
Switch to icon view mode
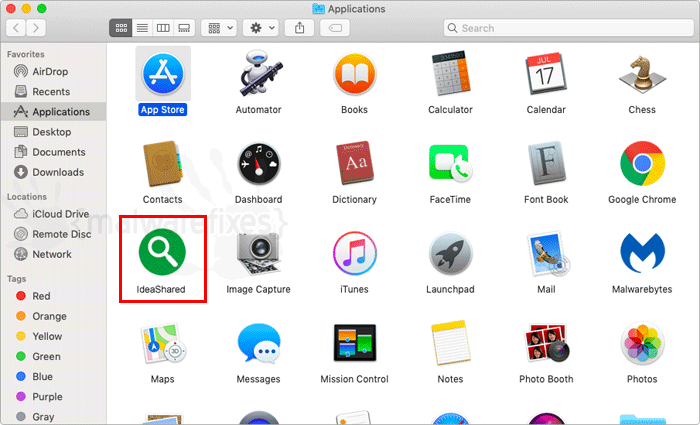point(121,28)
